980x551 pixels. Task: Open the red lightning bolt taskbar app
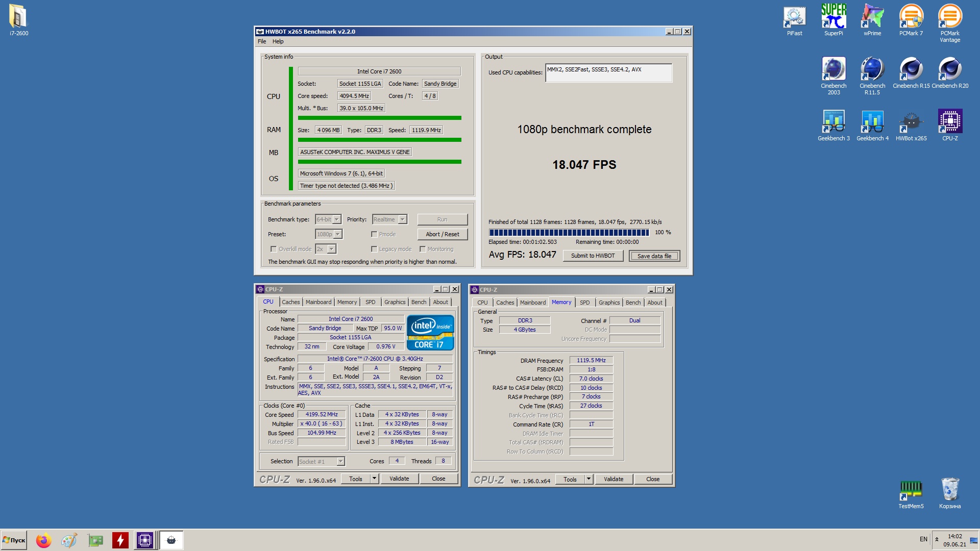(120, 540)
